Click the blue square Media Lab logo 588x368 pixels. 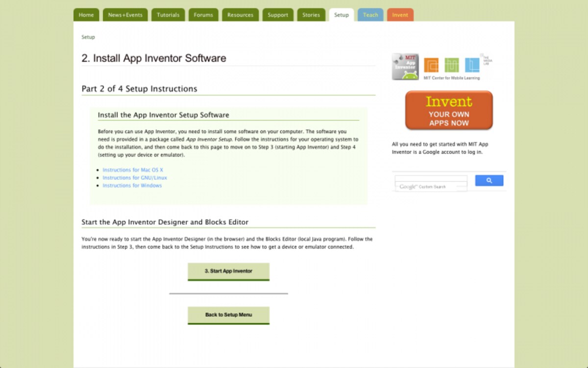[472, 65]
